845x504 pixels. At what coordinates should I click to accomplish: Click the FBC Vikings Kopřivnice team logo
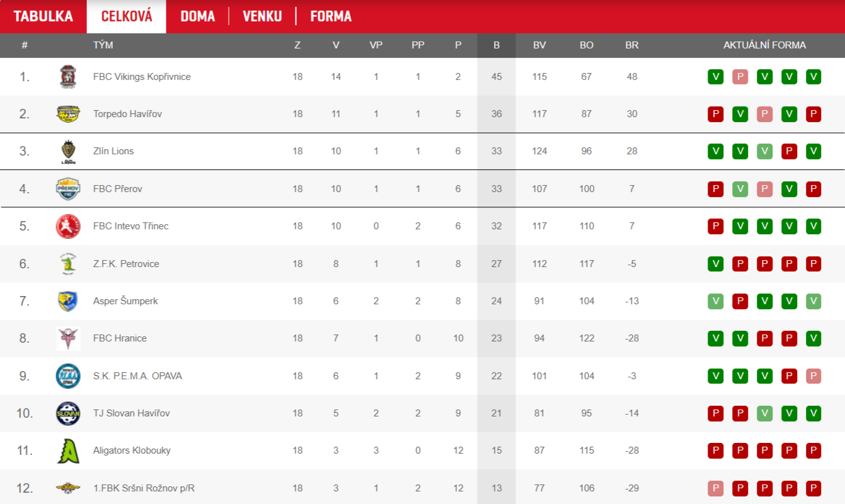click(67, 77)
